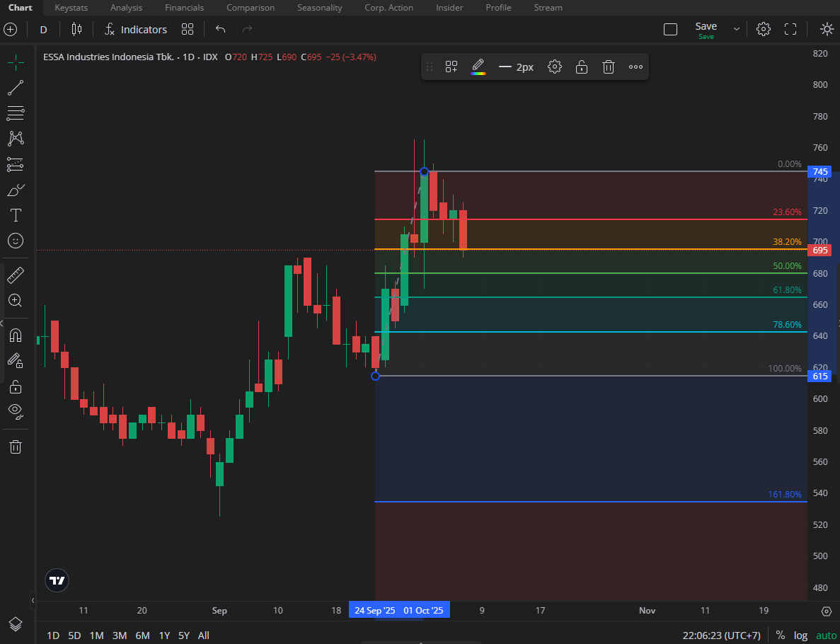This screenshot has height=644, width=840.
Task: Toggle auto scale mode
Action: pos(826,636)
